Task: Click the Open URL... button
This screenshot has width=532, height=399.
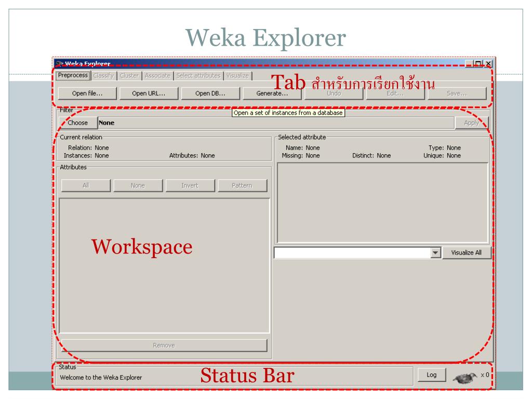Action: click(x=149, y=94)
